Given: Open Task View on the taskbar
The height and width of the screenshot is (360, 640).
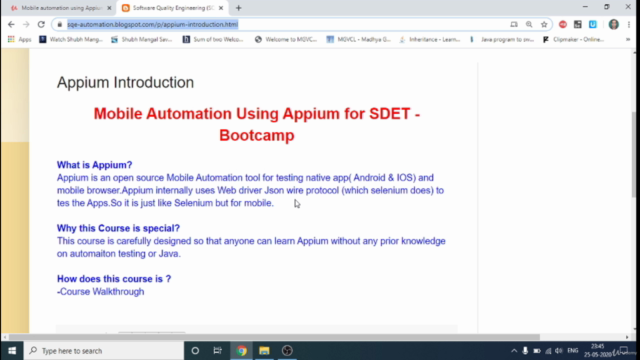Looking at the screenshot, I should point(218,351).
